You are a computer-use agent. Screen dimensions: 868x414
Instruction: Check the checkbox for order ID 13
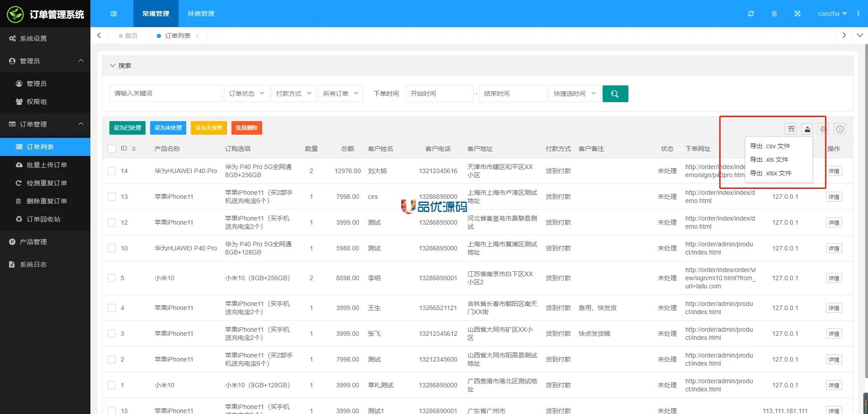tap(112, 197)
